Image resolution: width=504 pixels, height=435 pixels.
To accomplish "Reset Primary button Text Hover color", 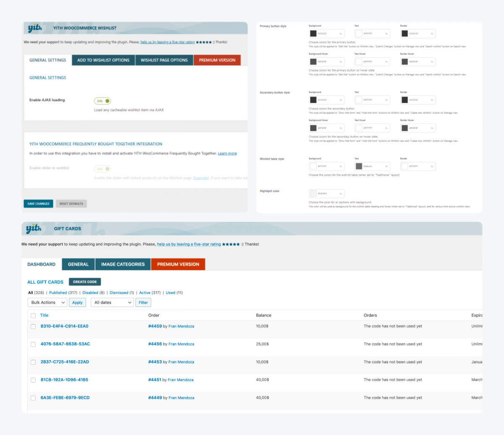I will tap(387, 62).
